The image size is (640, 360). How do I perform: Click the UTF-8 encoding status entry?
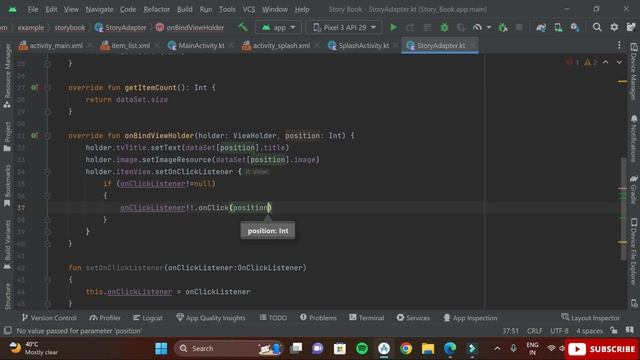click(559, 331)
